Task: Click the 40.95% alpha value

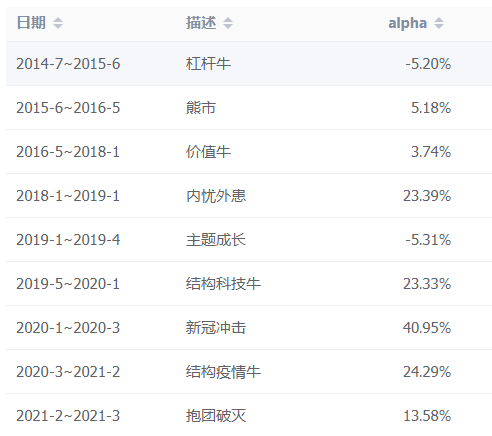Action: (x=427, y=328)
